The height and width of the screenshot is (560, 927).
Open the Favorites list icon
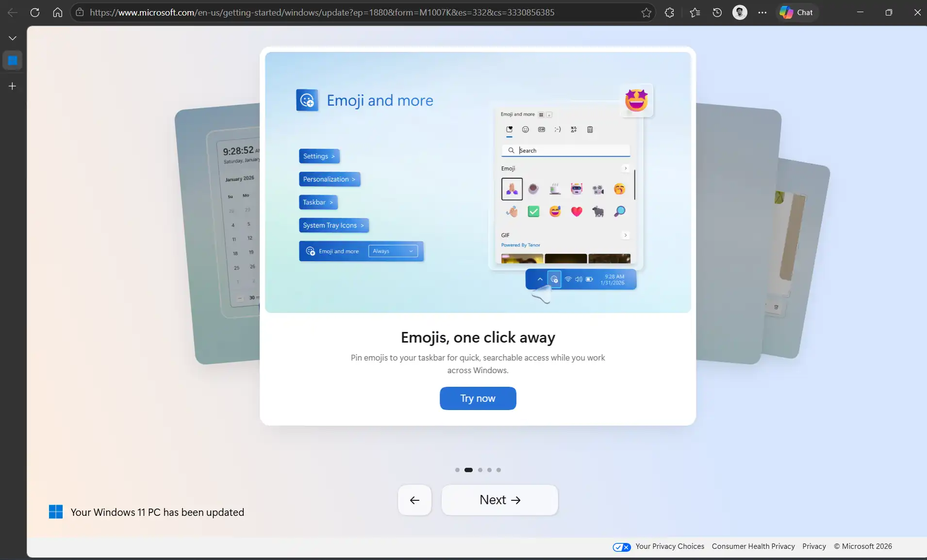[x=695, y=13]
